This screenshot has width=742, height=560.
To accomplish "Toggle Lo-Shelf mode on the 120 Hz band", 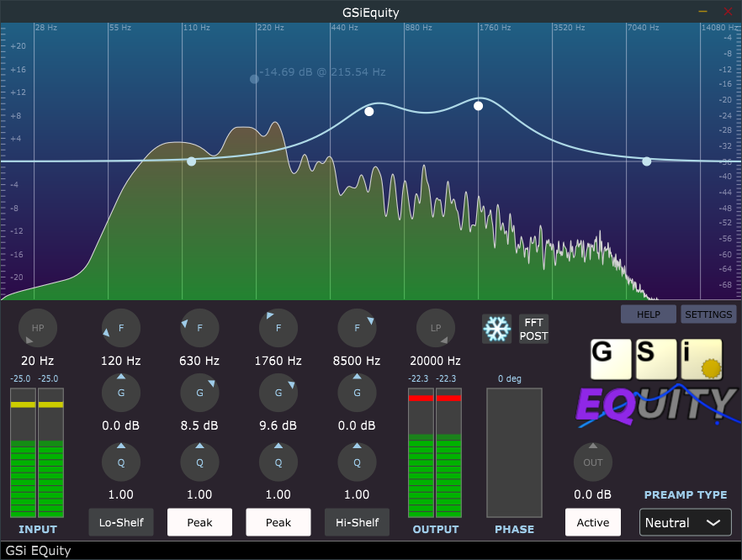I will click(120, 522).
